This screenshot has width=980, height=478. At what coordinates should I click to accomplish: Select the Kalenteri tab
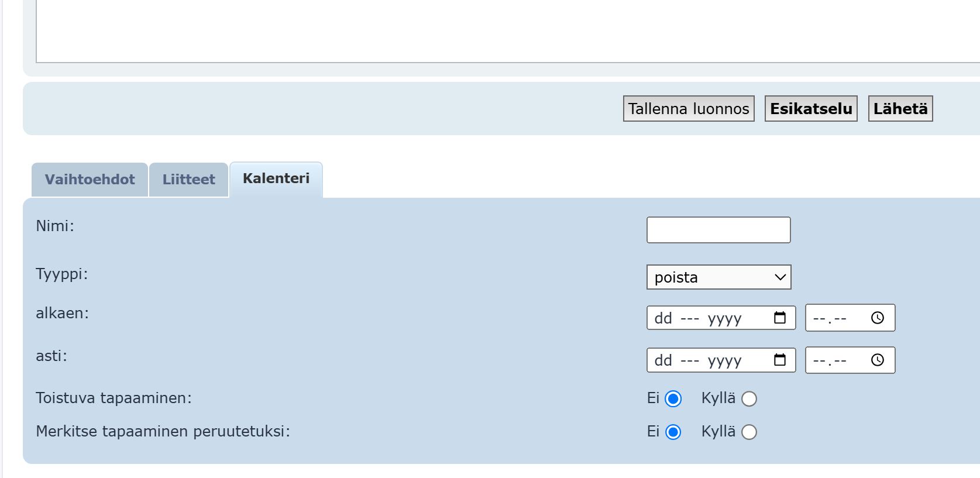[x=276, y=179]
